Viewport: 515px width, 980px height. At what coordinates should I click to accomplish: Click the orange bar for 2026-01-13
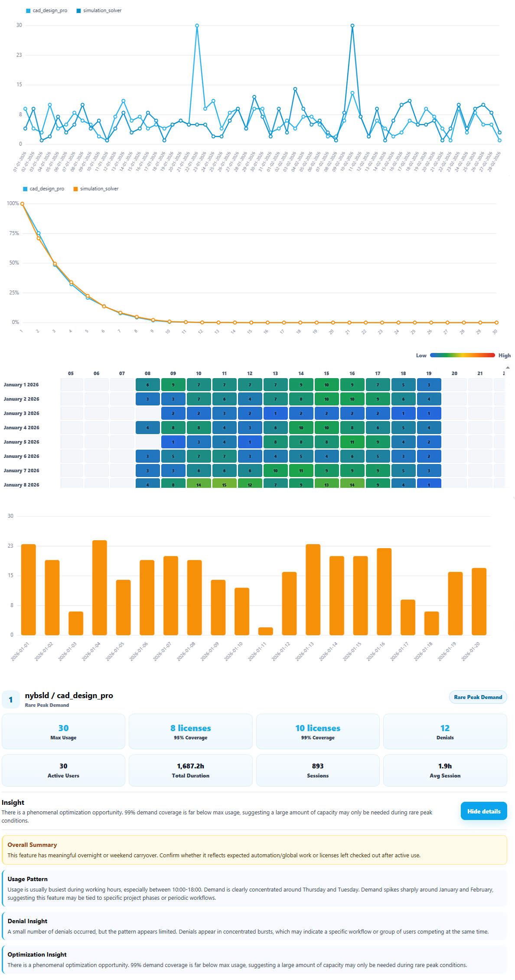(x=313, y=590)
